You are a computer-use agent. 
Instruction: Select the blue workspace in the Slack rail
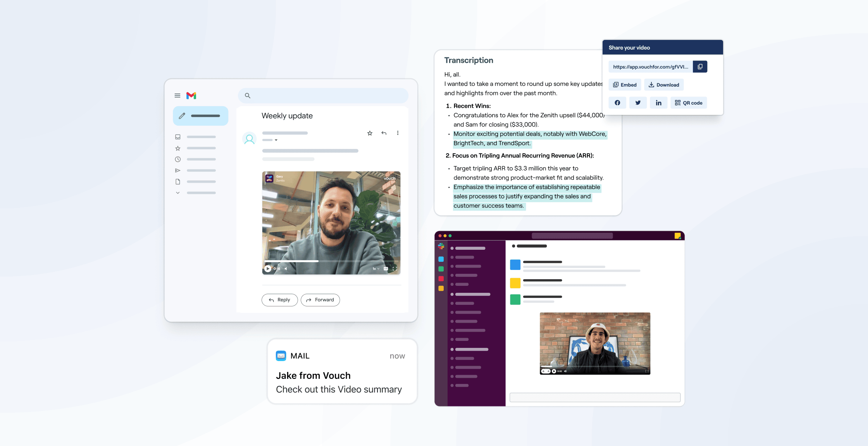[441, 259]
